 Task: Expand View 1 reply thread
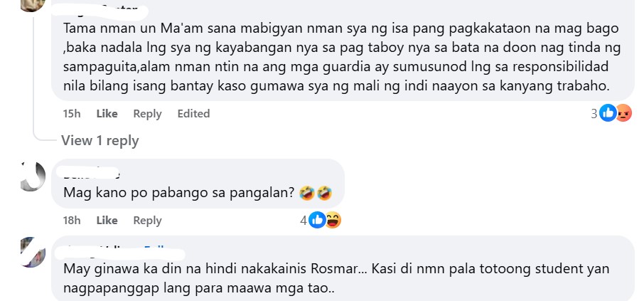point(100,141)
